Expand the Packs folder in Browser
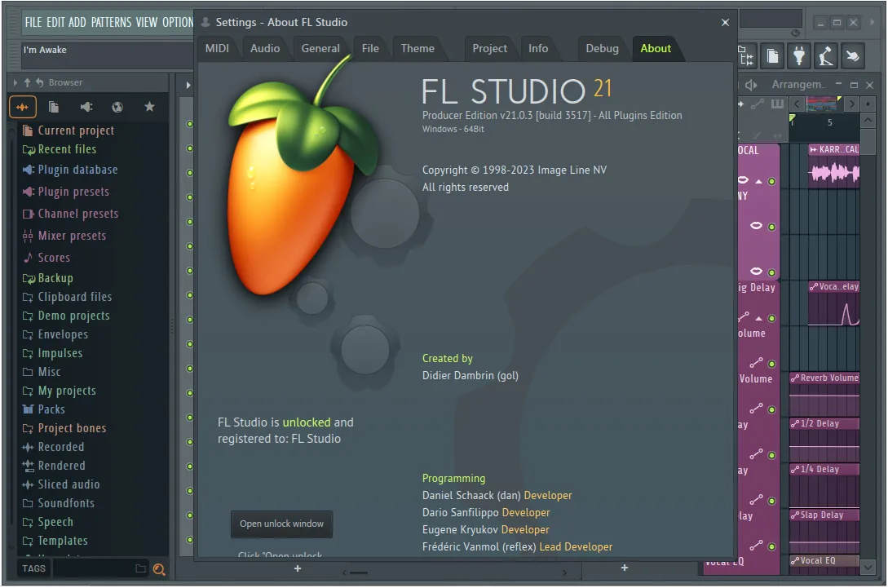Viewport: 888px width, 588px height. pyautogui.click(x=51, y=409)
